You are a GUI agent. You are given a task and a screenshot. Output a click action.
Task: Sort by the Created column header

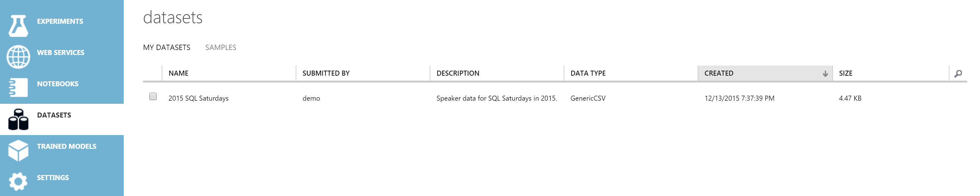coord(765,73)
